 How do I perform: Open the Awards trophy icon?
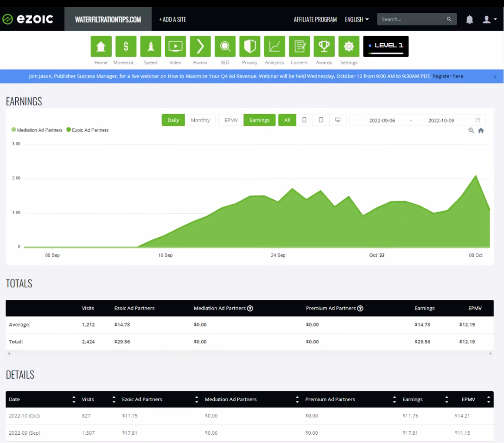coord(324,47)
